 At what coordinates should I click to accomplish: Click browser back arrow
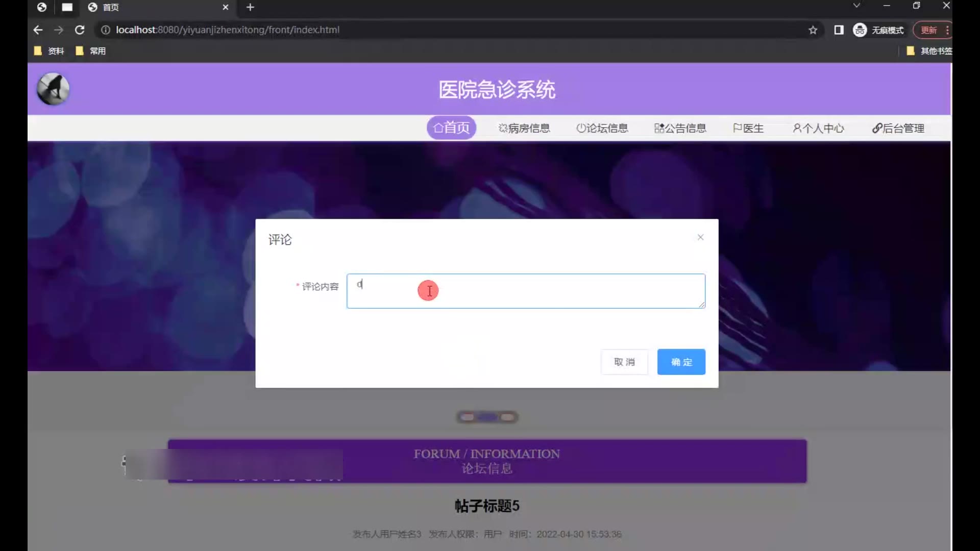pyautogui.click(x=38, y=30)
